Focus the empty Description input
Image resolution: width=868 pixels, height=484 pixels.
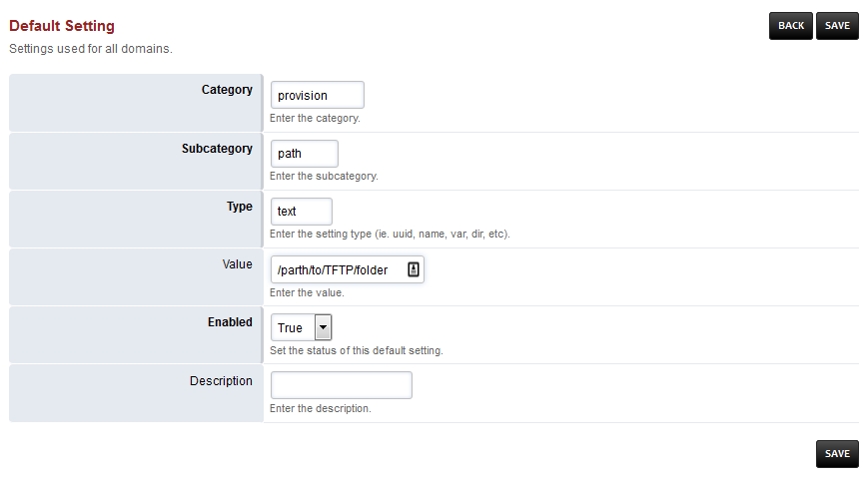341,385
